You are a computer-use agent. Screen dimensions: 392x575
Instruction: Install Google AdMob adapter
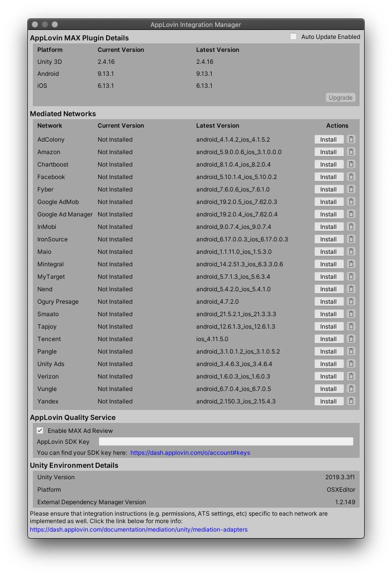coord(329,201)
